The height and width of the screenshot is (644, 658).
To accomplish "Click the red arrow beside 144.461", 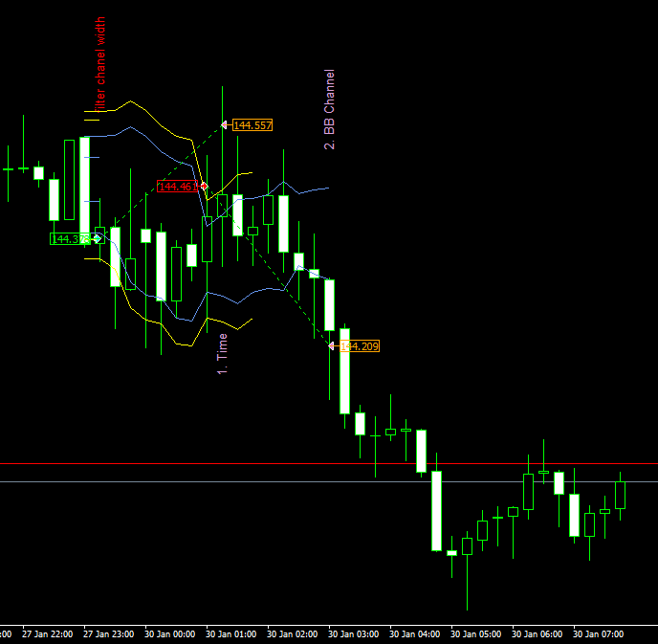I will [x=204, y=186].
